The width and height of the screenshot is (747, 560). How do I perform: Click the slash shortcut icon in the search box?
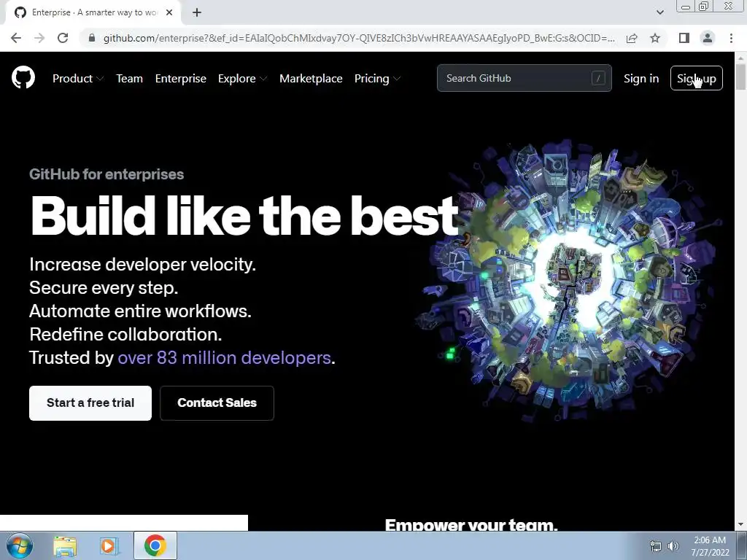click(598, 78)
